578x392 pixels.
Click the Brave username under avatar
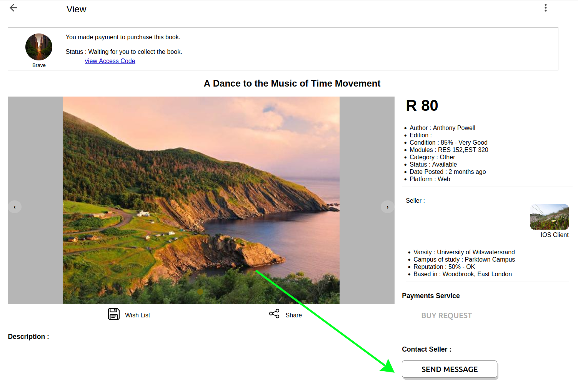39,65
